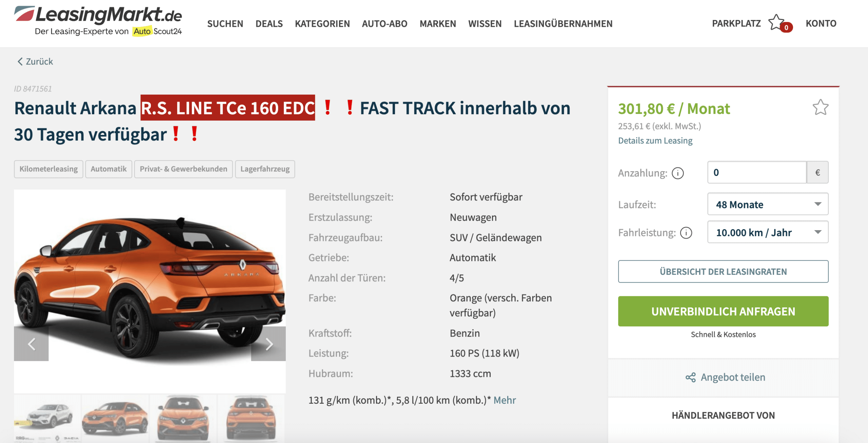Click the Lagerfahrzeug tag
This screenshot has height=443, width=868.
265,169
